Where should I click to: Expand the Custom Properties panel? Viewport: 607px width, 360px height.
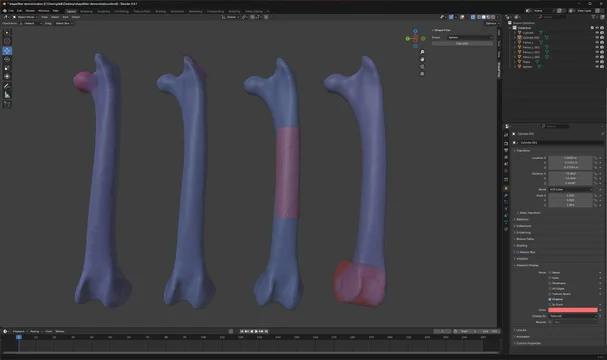(527, 343)
